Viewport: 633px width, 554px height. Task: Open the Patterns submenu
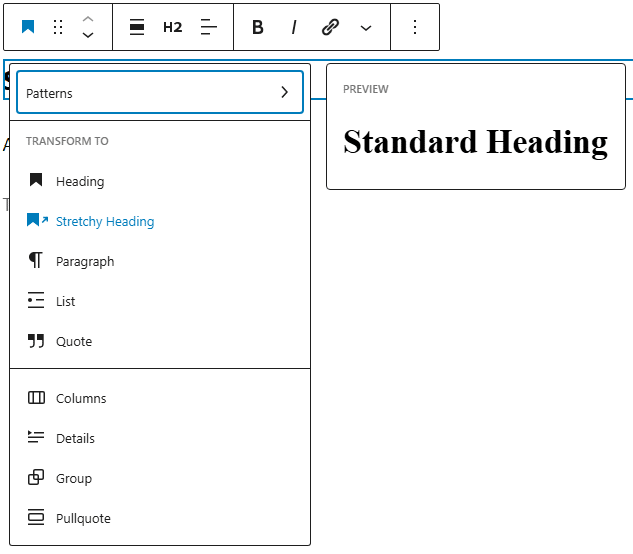pos(160,92)
